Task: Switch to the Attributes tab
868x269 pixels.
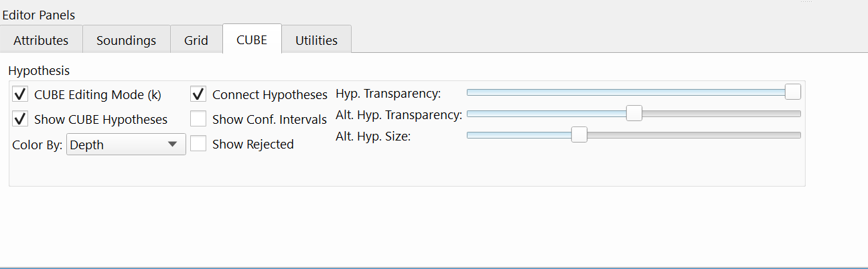Action: (41, 40)
